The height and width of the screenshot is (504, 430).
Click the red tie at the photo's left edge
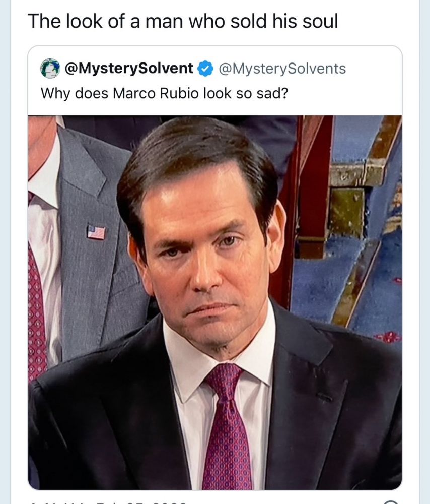point(36,312)
